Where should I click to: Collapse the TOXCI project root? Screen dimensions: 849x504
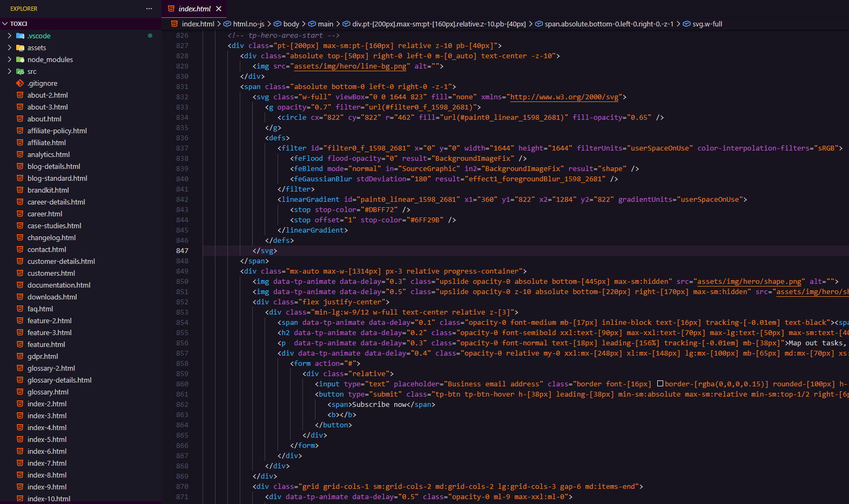pos(5,24)
